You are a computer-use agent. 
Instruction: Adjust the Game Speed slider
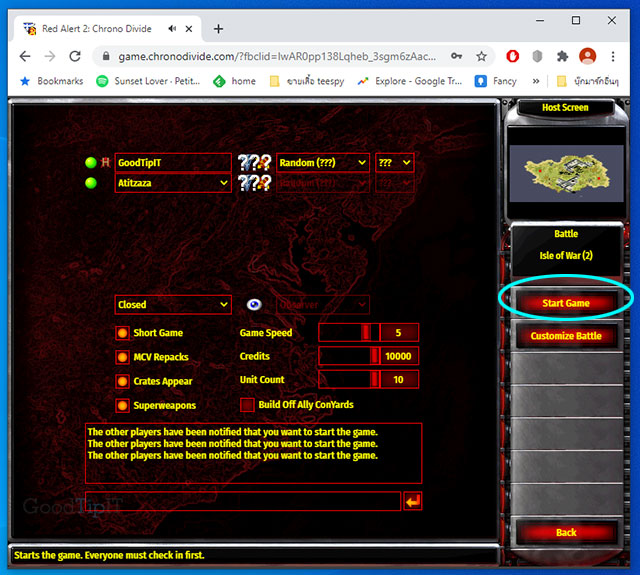click(349, 332)
